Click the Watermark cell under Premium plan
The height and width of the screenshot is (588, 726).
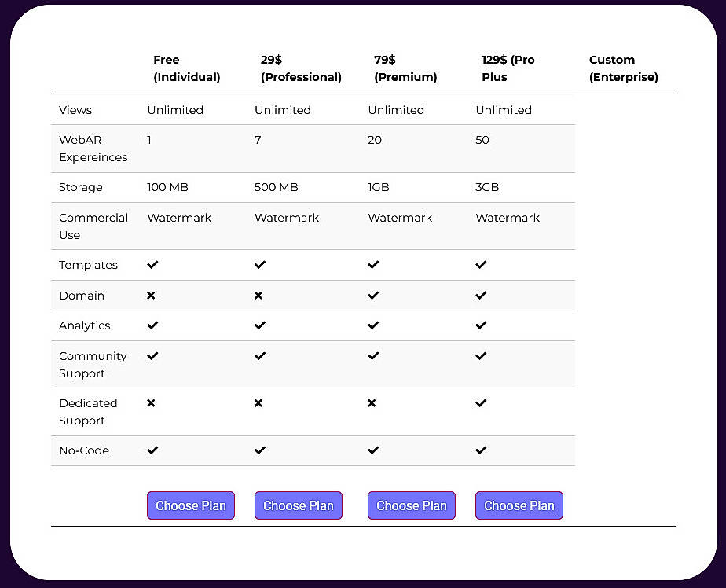pyautogui.click(x=399, y=218)
